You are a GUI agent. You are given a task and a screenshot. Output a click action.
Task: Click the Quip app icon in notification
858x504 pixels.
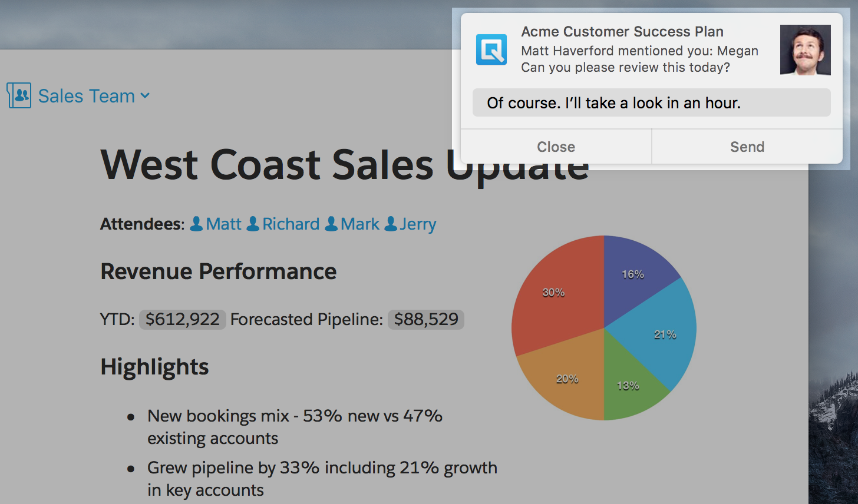click(x=491, y=49)
